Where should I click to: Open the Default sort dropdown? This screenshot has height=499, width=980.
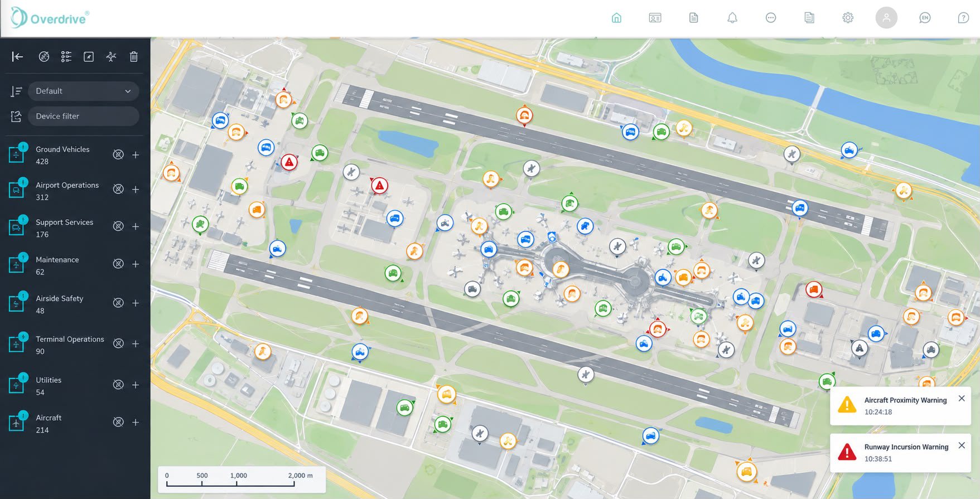point(84,91)
